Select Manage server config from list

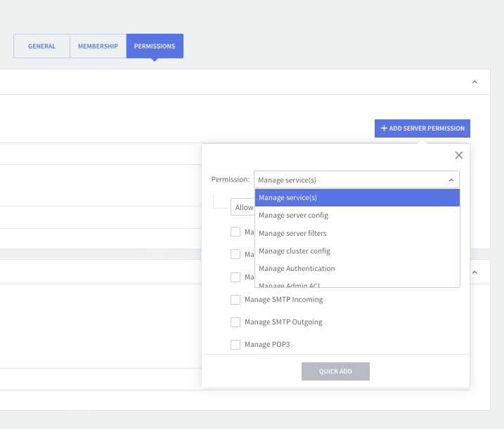coord(357,216)
